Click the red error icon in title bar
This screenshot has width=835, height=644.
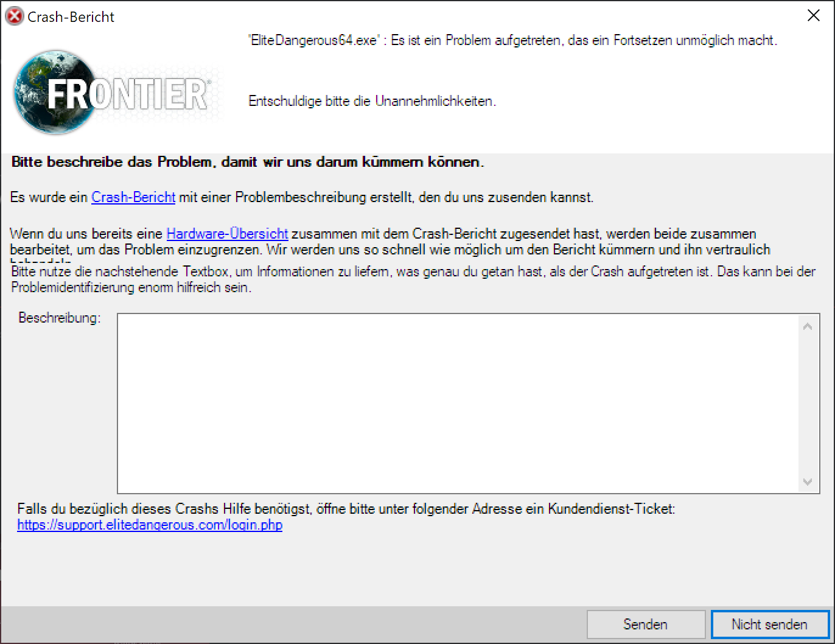14,16
